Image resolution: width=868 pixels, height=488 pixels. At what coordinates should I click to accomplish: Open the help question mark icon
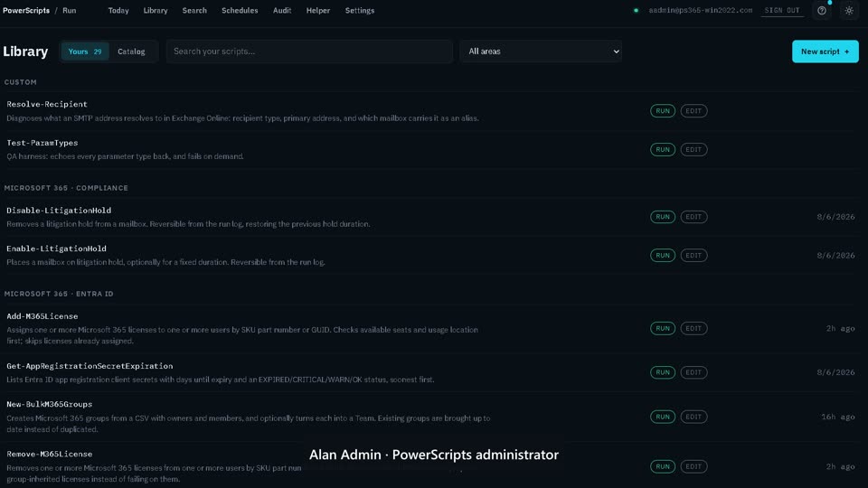tap(822, 11)
